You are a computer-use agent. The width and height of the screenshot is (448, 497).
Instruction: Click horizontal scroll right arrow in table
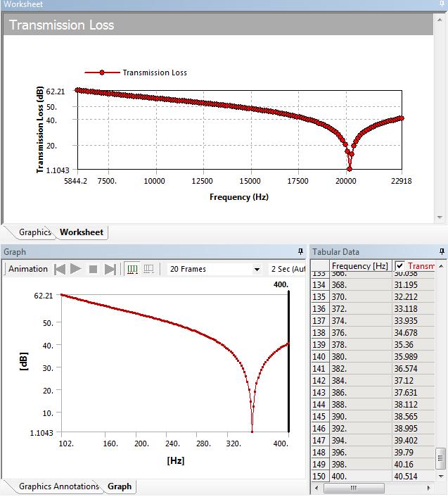(429, 488)
